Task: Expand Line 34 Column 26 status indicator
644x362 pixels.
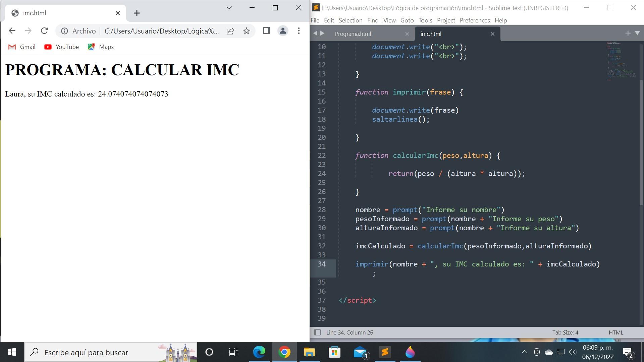Action: 350,333
